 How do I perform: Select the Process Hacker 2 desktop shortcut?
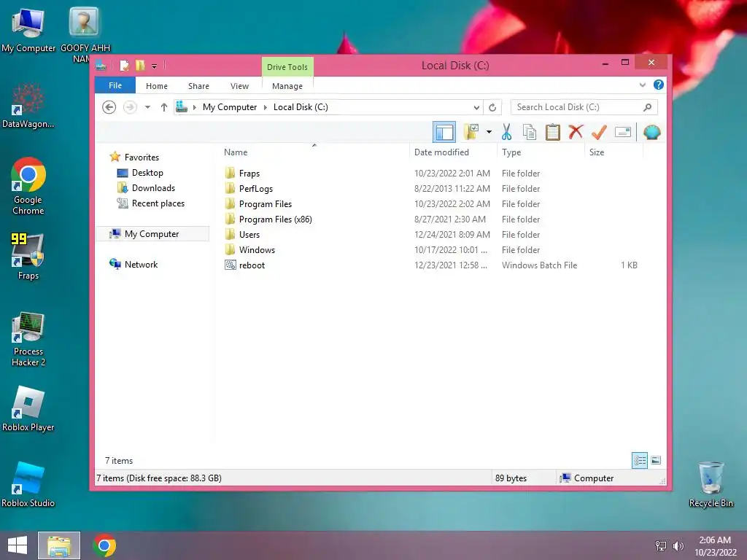tap(28, 339)
